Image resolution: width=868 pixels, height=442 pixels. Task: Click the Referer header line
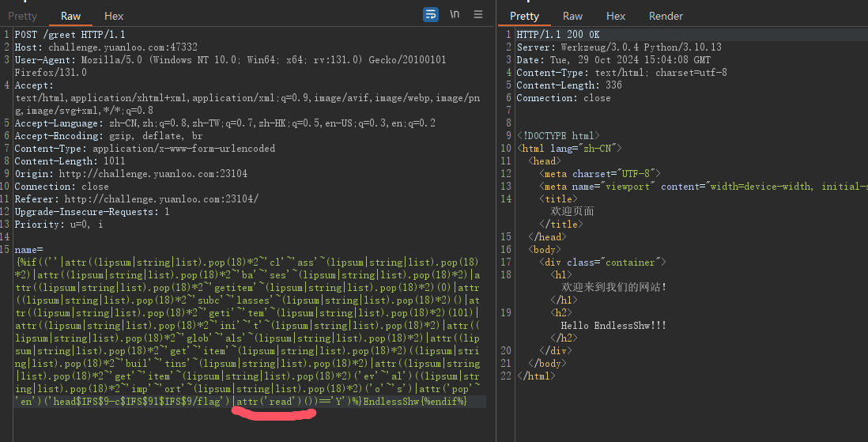click(x=136, y=198)
